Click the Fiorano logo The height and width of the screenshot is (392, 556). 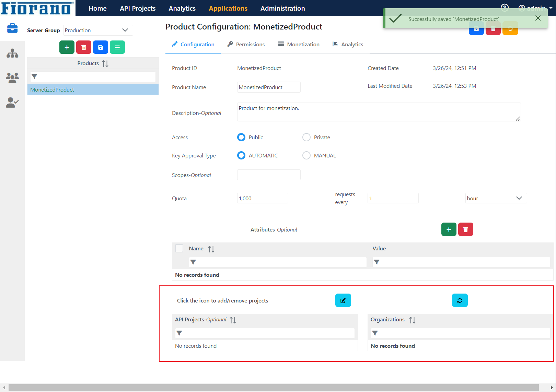coord(37,8)
